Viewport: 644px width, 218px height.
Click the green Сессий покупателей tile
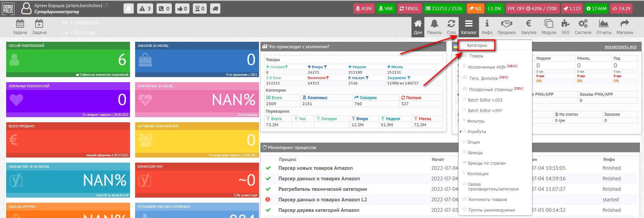click(68, 59)
